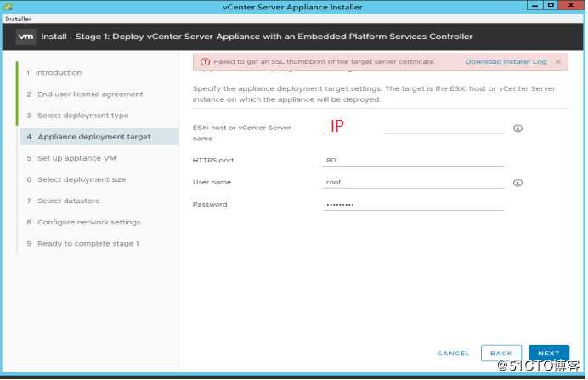
Task: Select Set up appliance VM step
Action: (71, 158)
